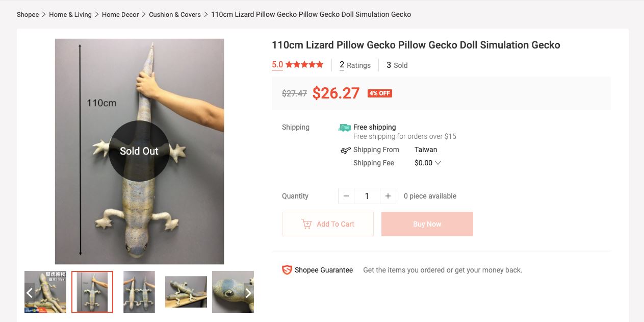Click the Shopee Guarantee shield icon
Screen dimensions: 644x322
click(x=287, y=270)
